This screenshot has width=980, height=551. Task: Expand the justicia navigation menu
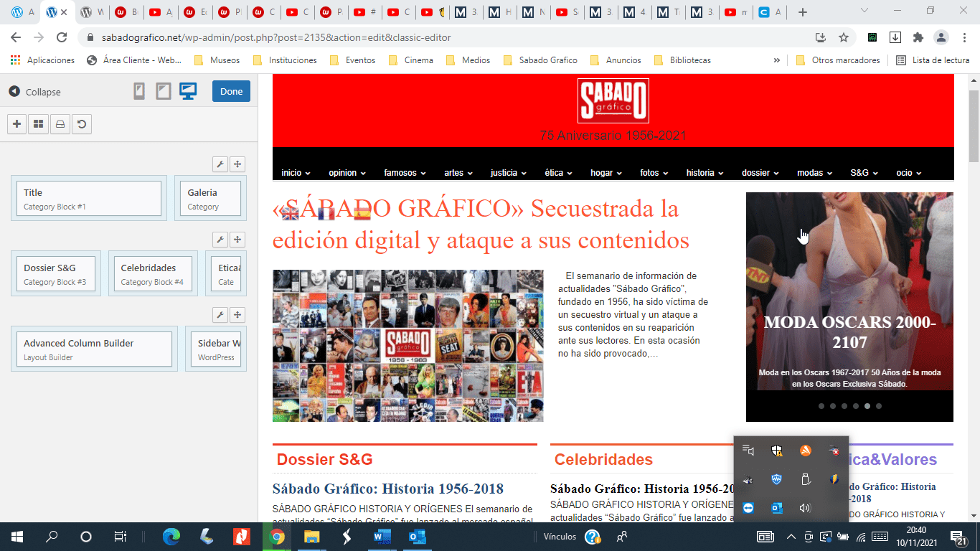(509, 173)
